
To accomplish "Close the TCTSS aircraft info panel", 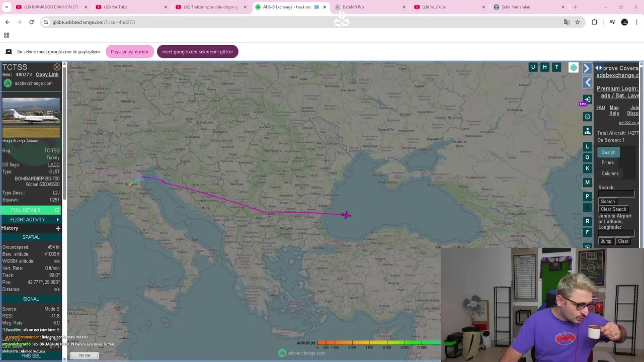I will click(x=57, y=67).
